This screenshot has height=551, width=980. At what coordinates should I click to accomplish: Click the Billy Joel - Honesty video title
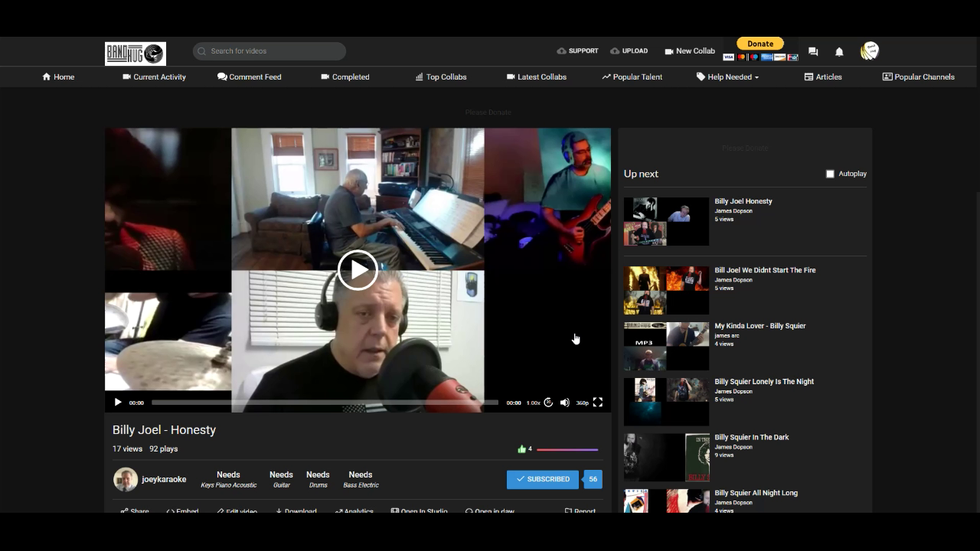tap(164, 430)
